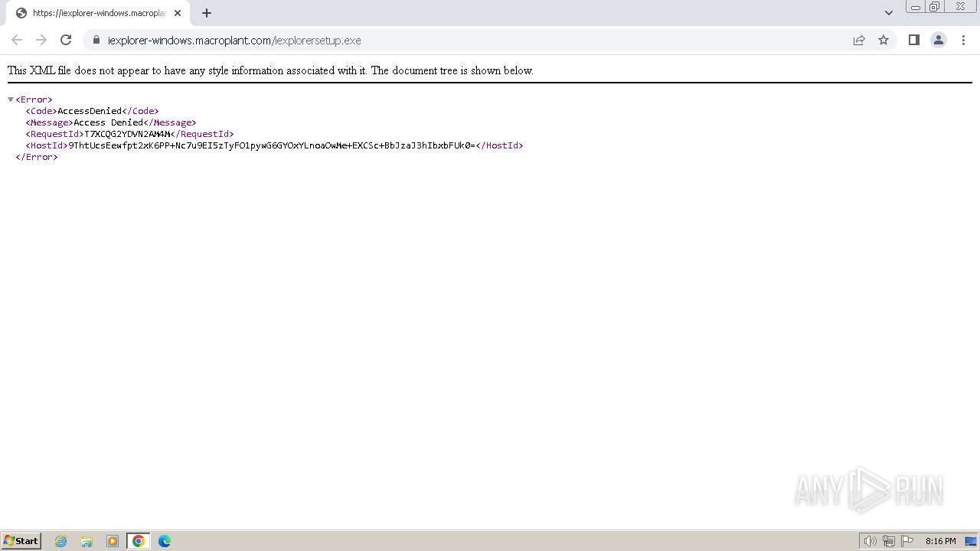Open a new tab
This screenshot has height=551, width=980.
point(207,13)
